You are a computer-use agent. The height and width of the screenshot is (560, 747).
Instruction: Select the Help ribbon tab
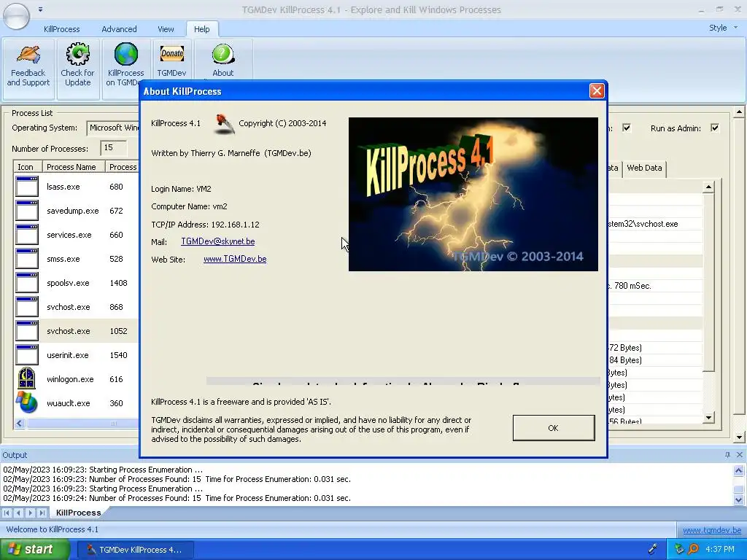click(x=202, y=29)
